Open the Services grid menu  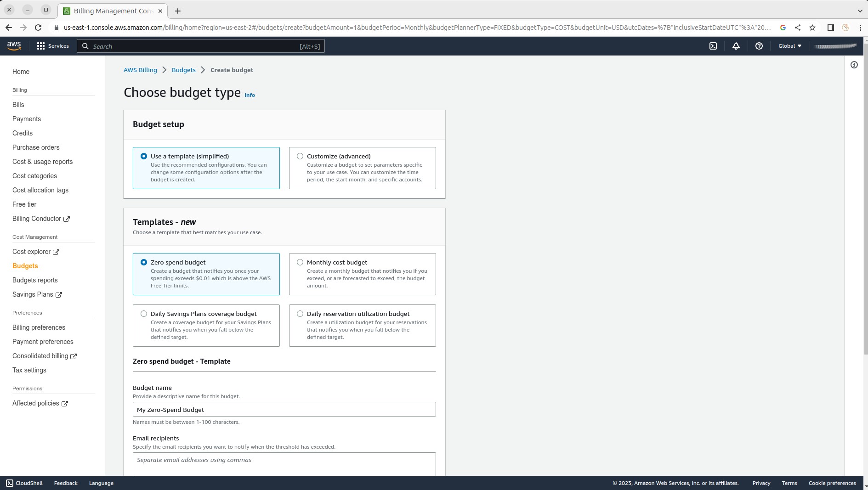[53, 46]
